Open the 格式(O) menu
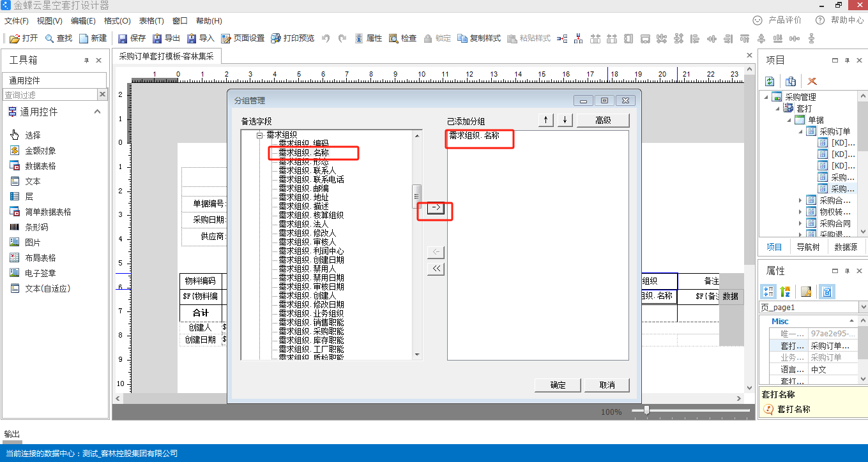This screenshot has height=462, width=868. click(x=117, y=21)
